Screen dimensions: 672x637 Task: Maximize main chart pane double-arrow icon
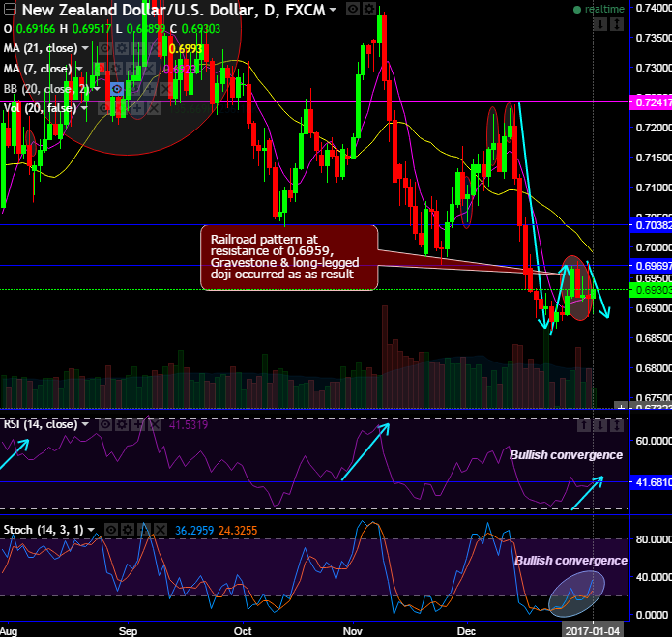tap(617, 24)
